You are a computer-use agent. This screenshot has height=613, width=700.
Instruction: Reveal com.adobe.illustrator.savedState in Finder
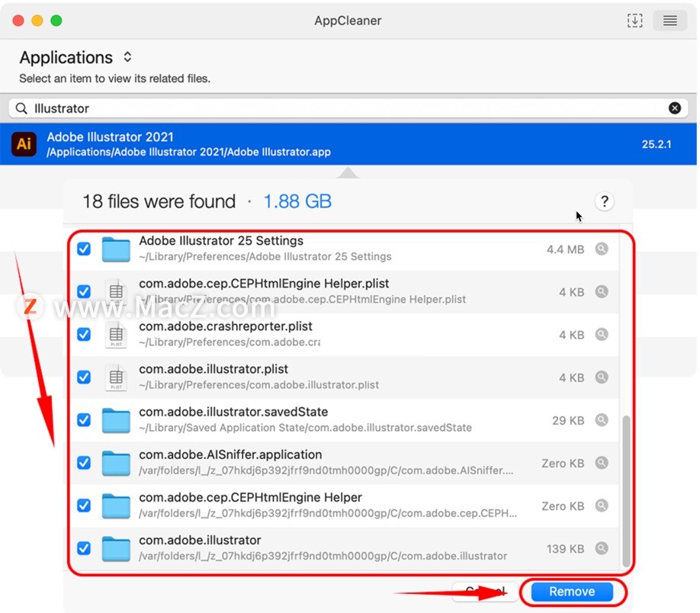click(x=602, y=420)
